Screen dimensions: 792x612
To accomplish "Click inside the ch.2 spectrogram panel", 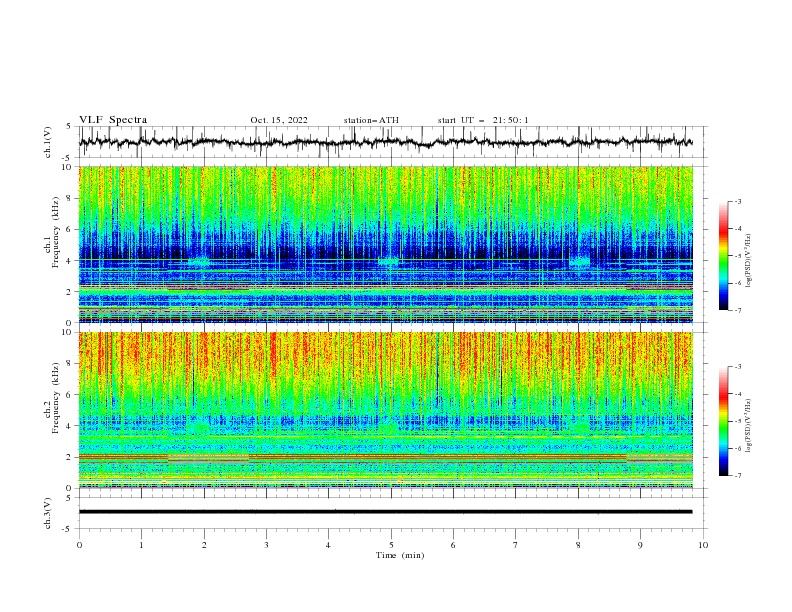I will tap(385, 410).
